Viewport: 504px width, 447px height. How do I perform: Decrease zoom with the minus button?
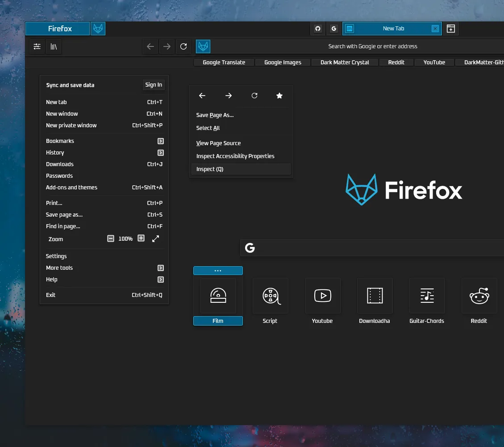click(x=111, y=238)
